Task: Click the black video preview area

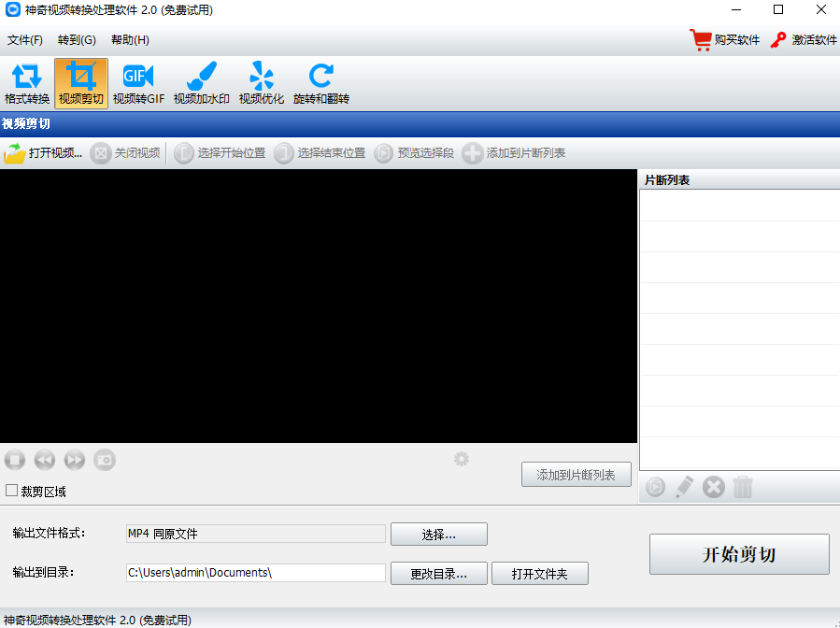Action: [x=319, y=306]
